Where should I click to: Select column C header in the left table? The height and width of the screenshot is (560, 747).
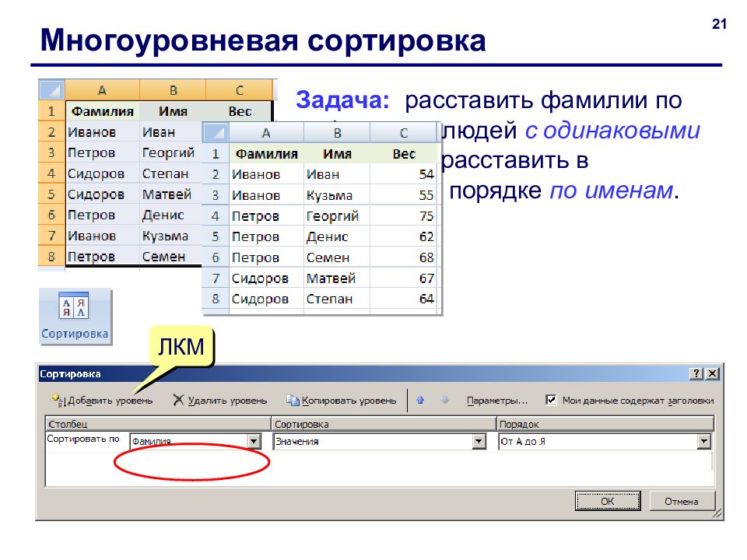click(x=239, y=89)
